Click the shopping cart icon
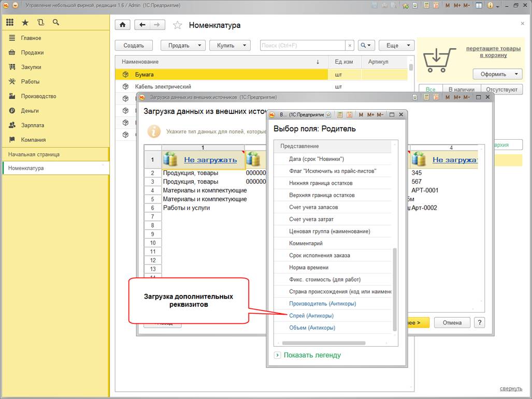The image size is (532, 399). click(x=439, y=60)
